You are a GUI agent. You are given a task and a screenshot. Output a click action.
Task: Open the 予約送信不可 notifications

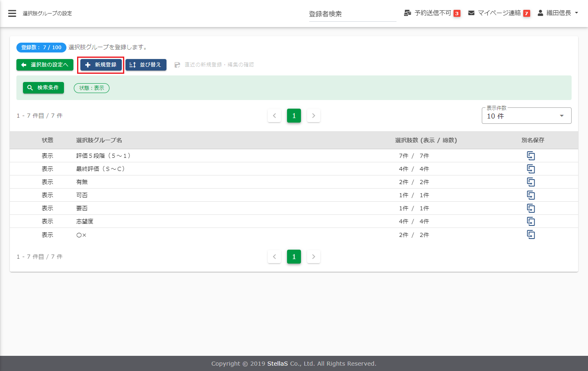(432, 13)
